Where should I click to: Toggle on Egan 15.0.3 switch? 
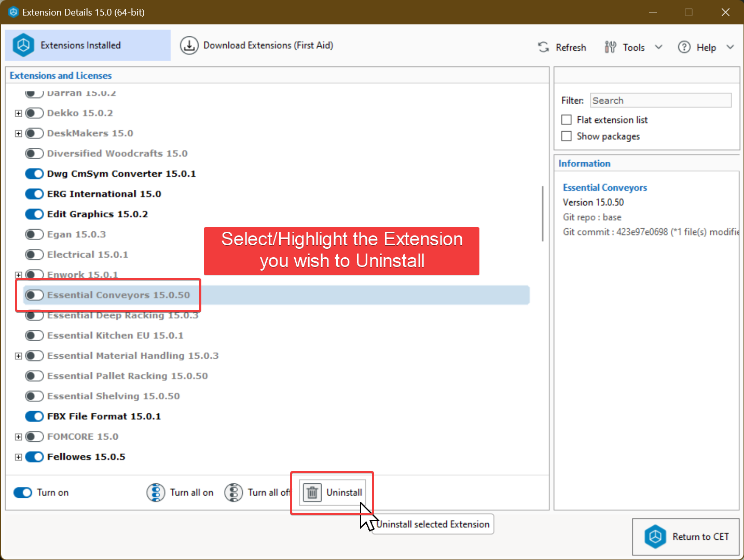tap(34, 234)
